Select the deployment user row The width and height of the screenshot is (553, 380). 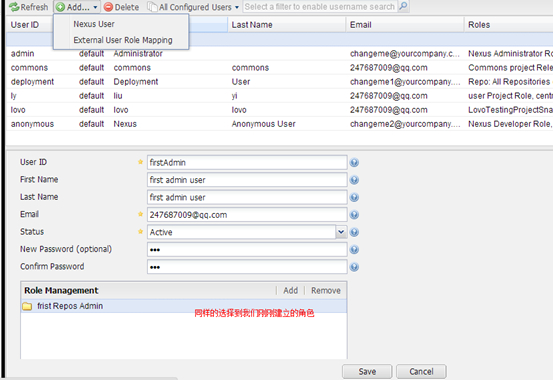280,82
